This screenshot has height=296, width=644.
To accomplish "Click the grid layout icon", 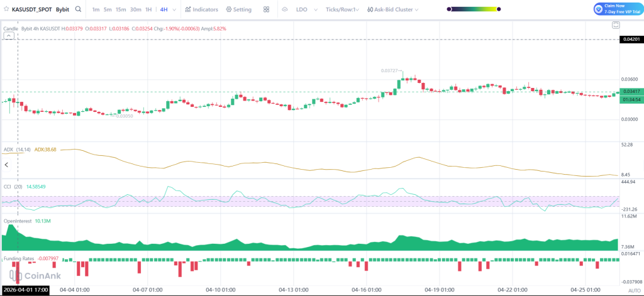I will 267,9.
